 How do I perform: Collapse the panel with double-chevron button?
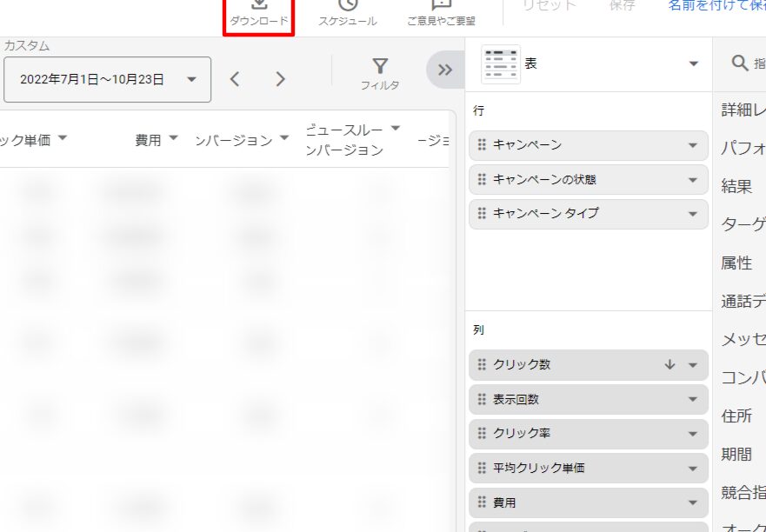(445, 70)
